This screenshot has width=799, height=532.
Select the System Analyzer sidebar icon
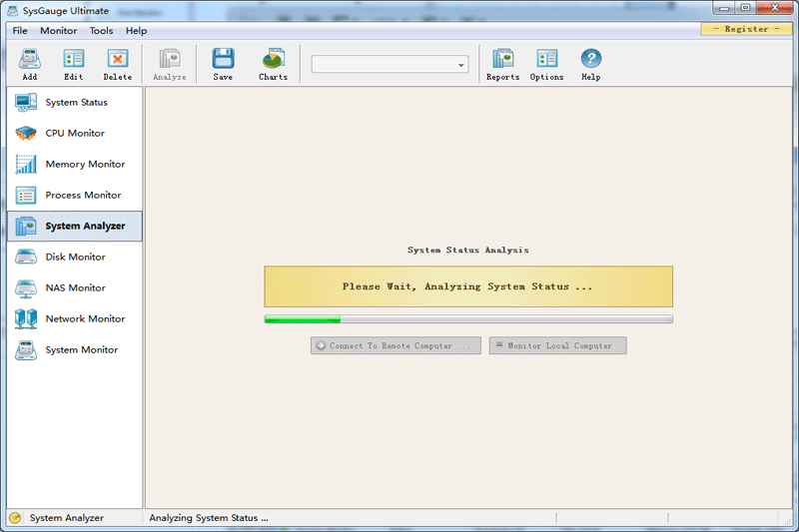coord(26,226)
